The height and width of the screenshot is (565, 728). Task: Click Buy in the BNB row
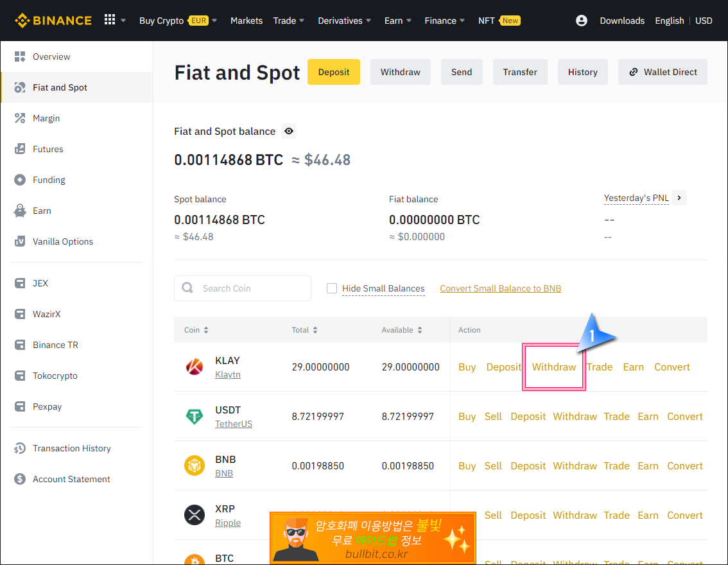[467, 465]
